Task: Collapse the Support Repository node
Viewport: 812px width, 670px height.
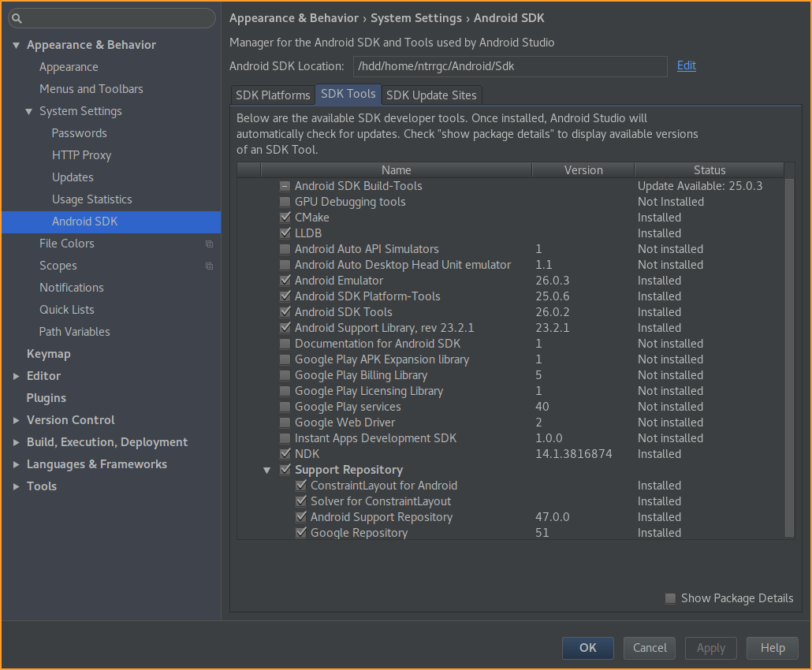Action: coord(266,470)
